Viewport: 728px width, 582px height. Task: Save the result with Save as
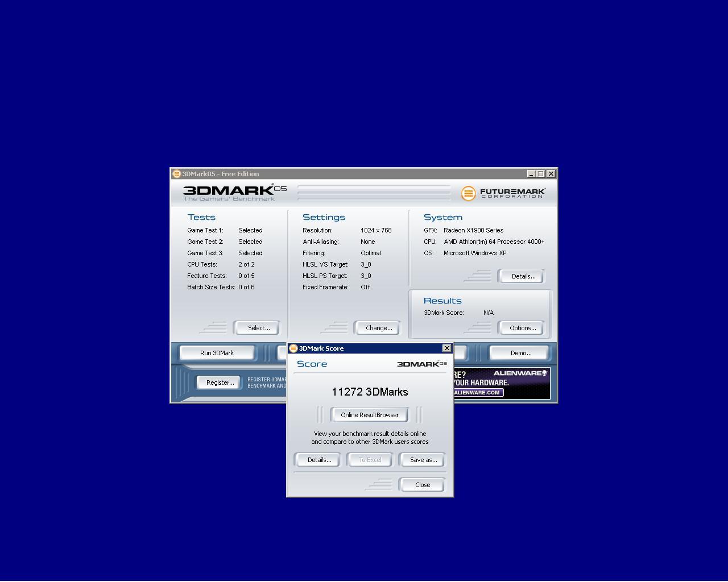(423, 460)
